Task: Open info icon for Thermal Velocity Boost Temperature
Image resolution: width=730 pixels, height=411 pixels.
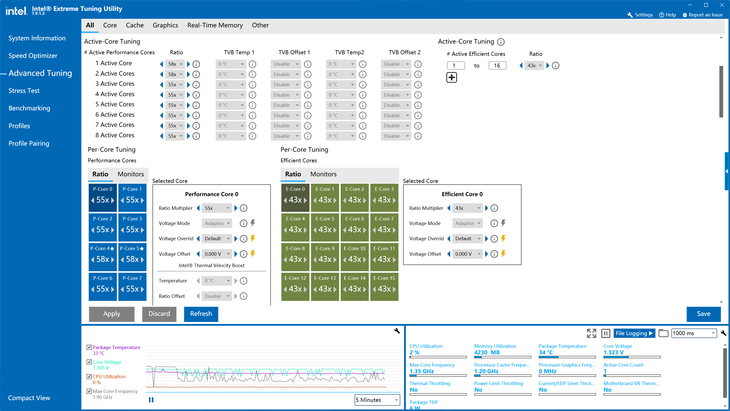Action: click(243, 281)
